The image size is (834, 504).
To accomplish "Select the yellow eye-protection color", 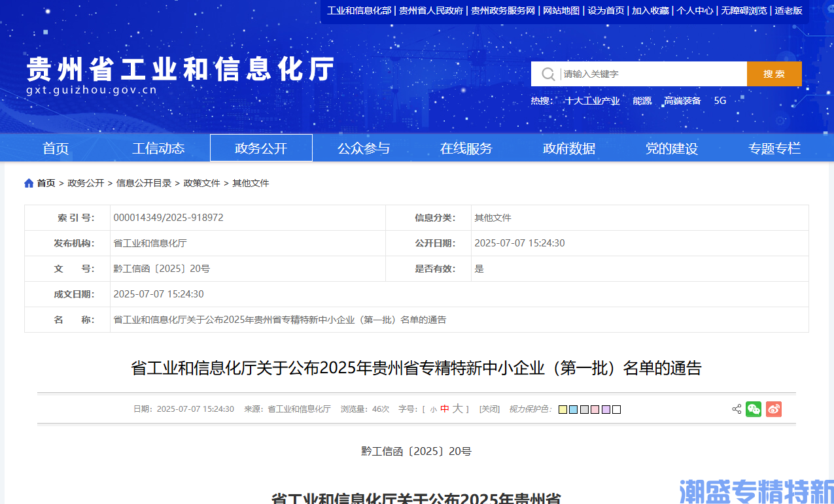I will point(563,410).
